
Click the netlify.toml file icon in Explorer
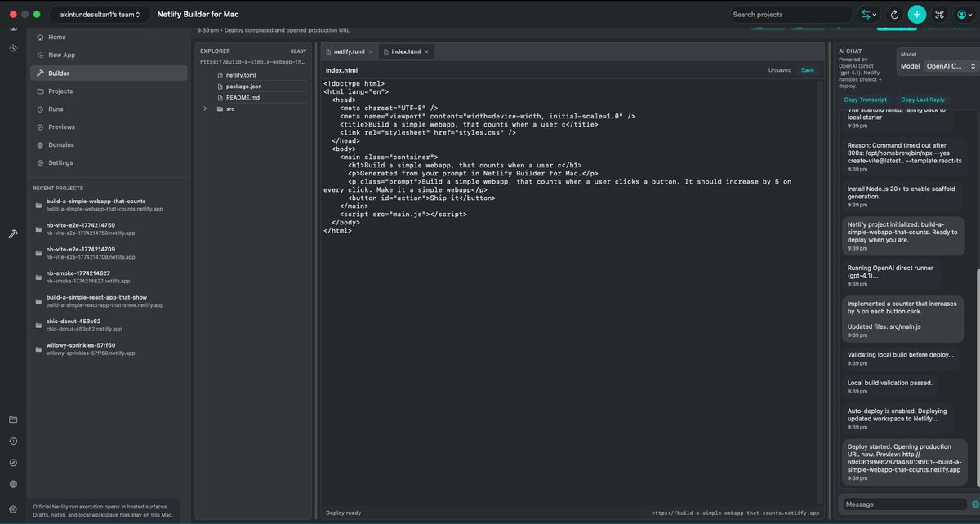220,75
